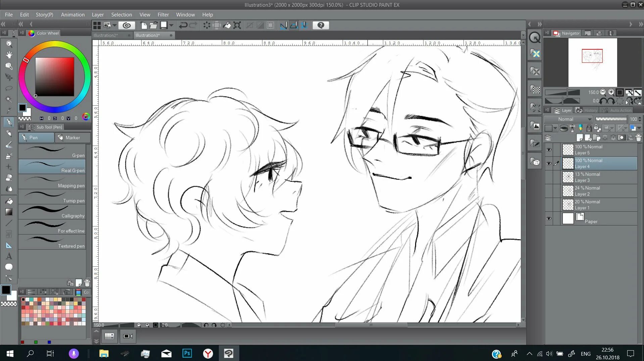
Task: Expand dropdown next to touch gesture icon
Action: pyautogui.click(x=114, y=25)
